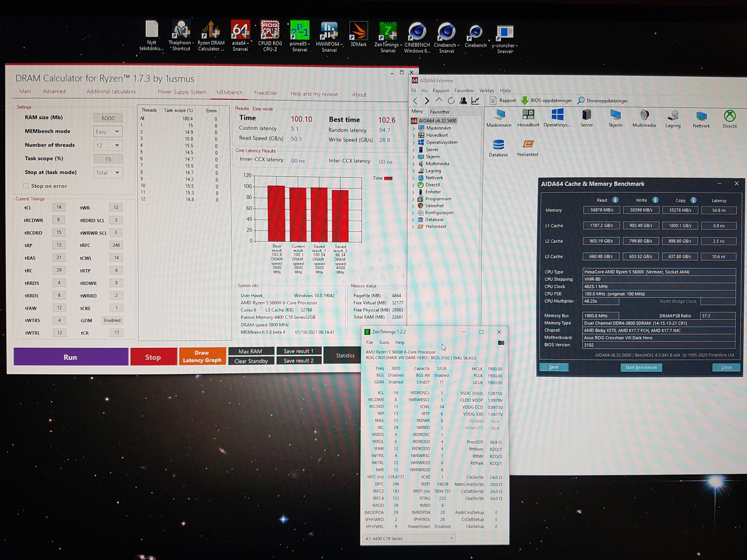Click the AIDA64 graph toolbar icon
Screen dimensions: 747x560
point(475,101)
